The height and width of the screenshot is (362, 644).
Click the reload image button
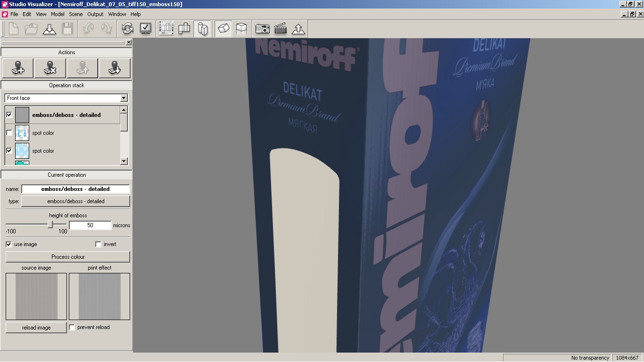tap(36, 328)
